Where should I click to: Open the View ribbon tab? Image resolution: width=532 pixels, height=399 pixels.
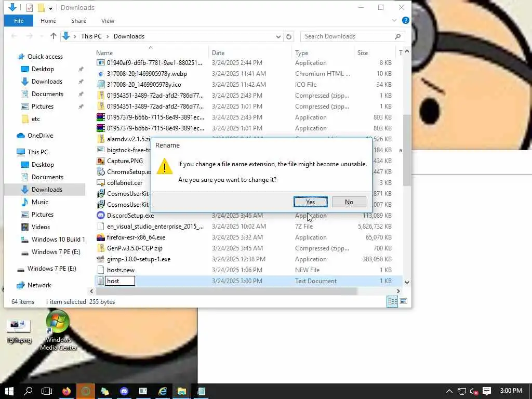(x=108, y=21)
